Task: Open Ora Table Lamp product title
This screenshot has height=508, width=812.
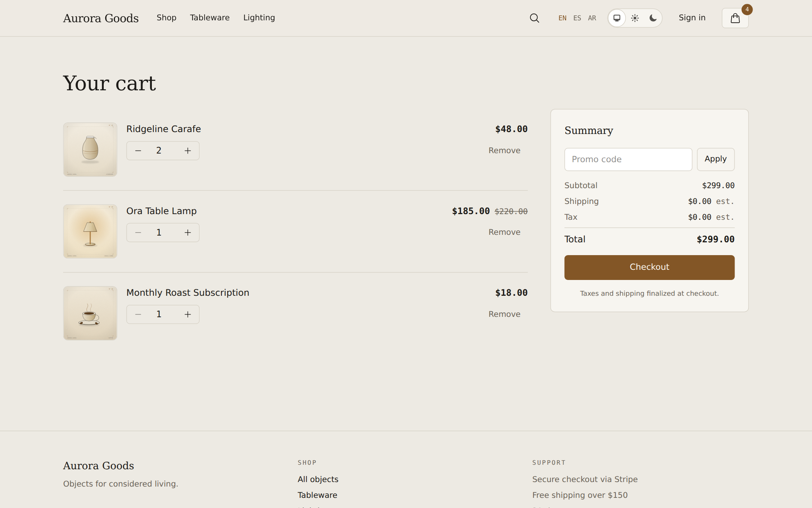Action: [x=161, y=211]
